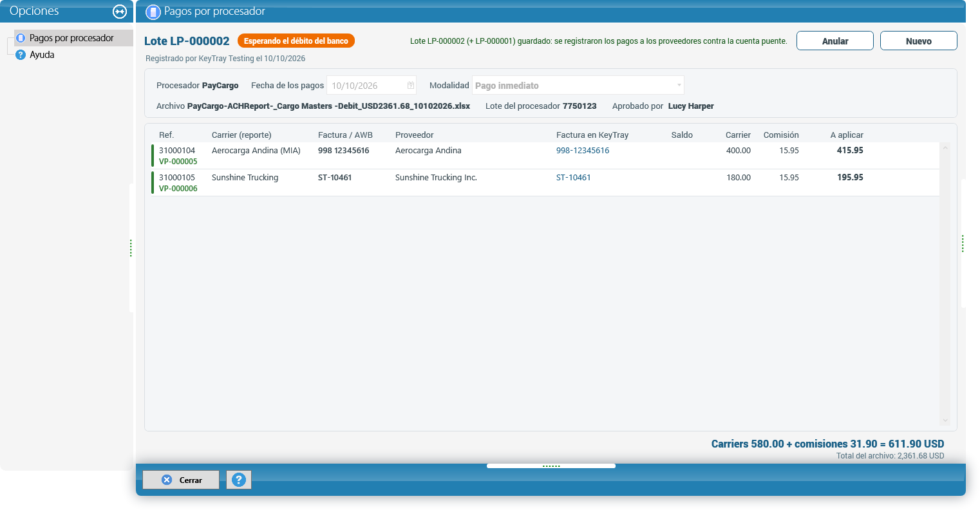Click the Opciones panel collapse arrows icon

tap(120, 12)
